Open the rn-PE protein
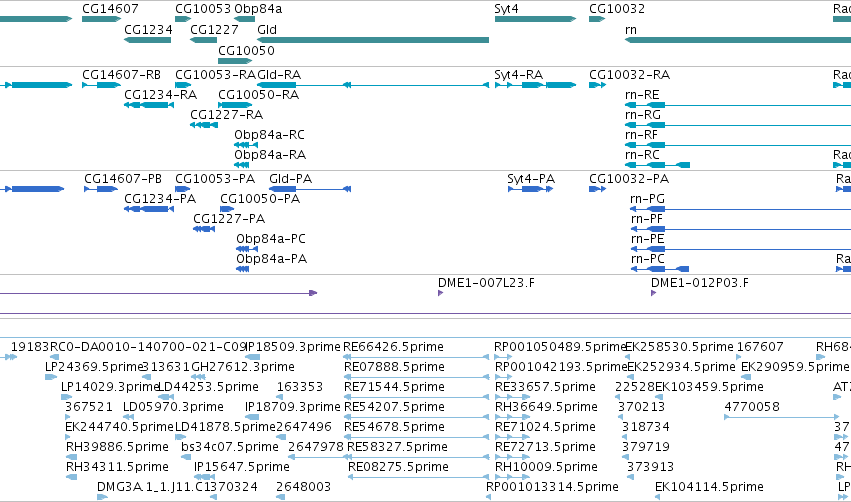This screenshot has height=502, width=851. click(x=741, y=249)
